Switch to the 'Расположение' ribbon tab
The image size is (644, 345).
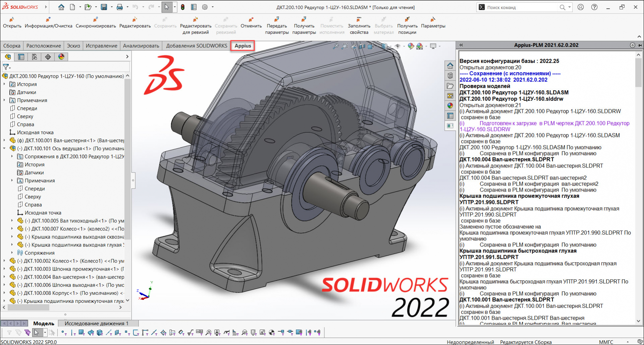click(x=44, y=46)
